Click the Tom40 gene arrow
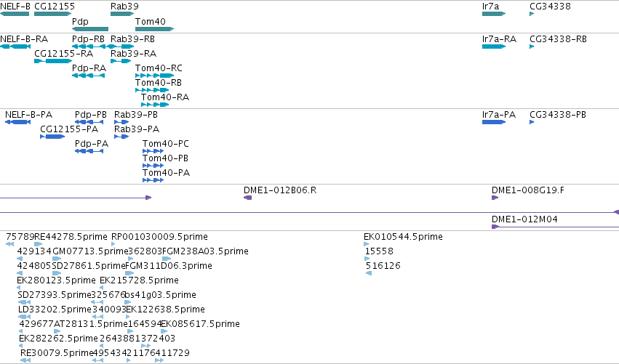The image size is (619, 364). [154, 29]
